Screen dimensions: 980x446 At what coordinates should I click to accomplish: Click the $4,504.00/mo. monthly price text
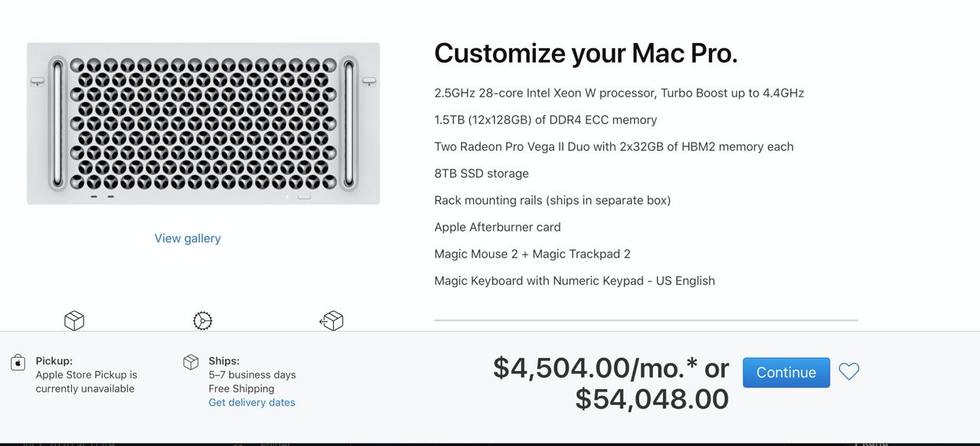[x=595, y=368]
